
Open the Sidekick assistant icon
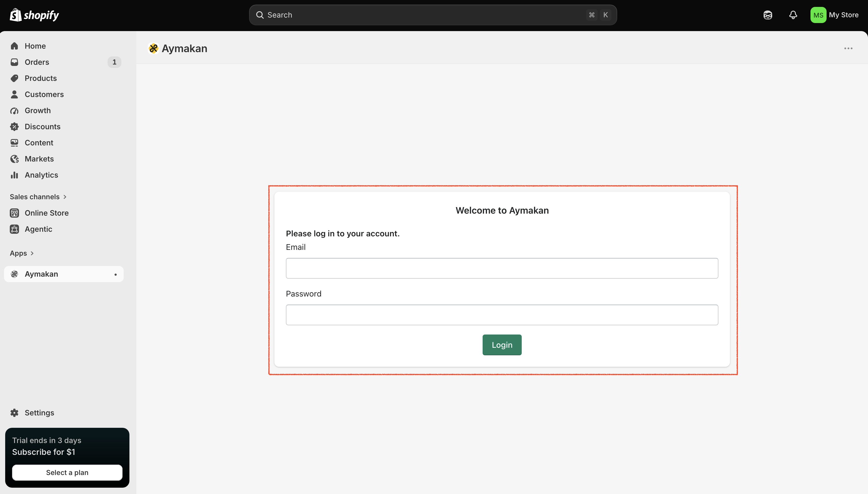[x=768, y=15]
